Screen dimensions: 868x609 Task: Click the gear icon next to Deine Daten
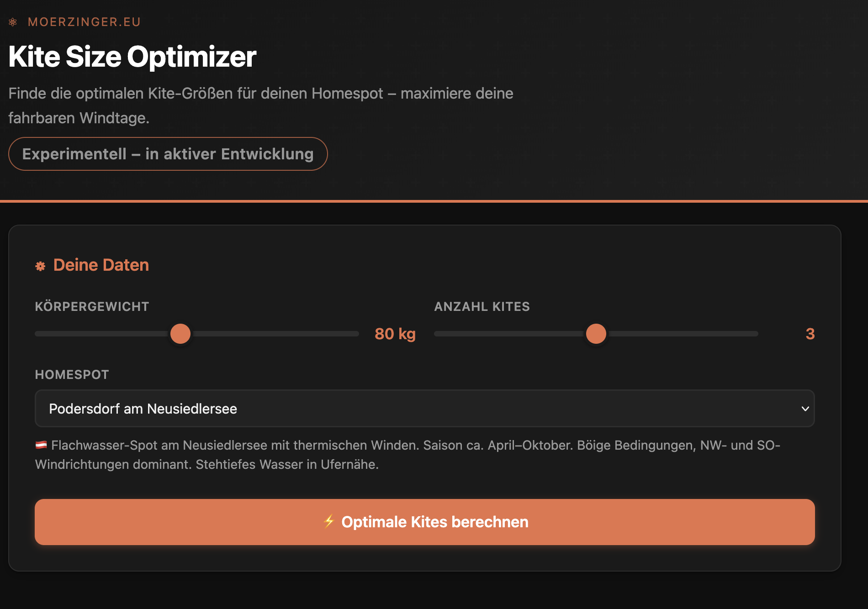40,265
